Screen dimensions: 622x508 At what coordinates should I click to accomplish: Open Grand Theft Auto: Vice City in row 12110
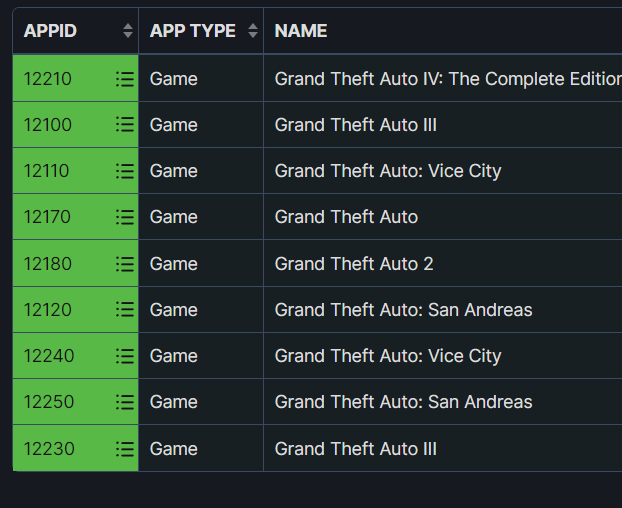388,171
